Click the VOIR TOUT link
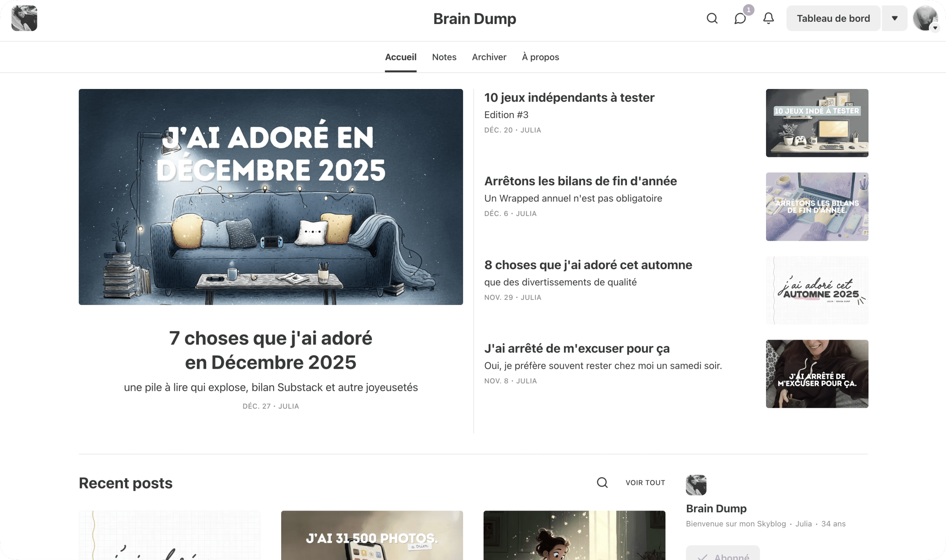This screenshot has height=560, width=946. [645, 482]
